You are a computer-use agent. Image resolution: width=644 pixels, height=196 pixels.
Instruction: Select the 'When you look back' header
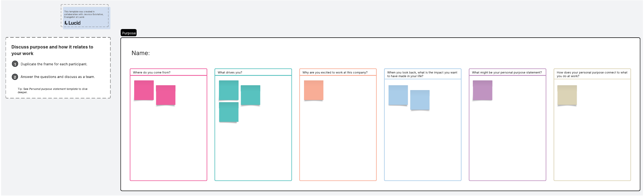(x=422, y=74)
